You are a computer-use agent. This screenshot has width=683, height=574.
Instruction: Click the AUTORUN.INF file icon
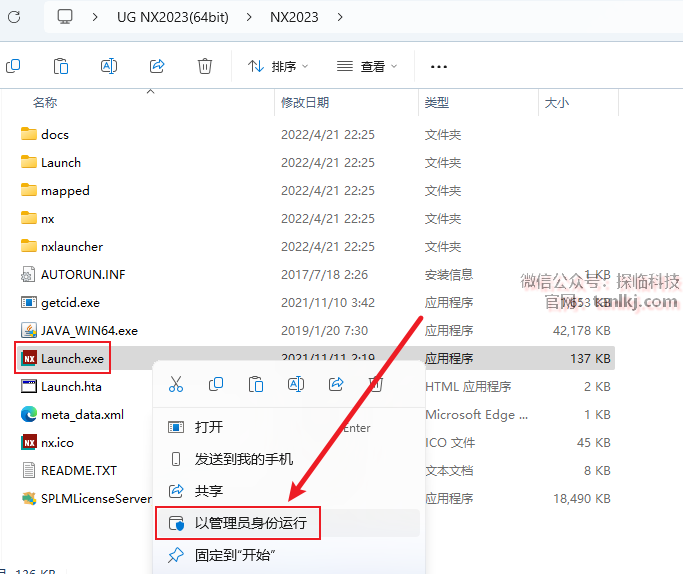tap(28, 274)
